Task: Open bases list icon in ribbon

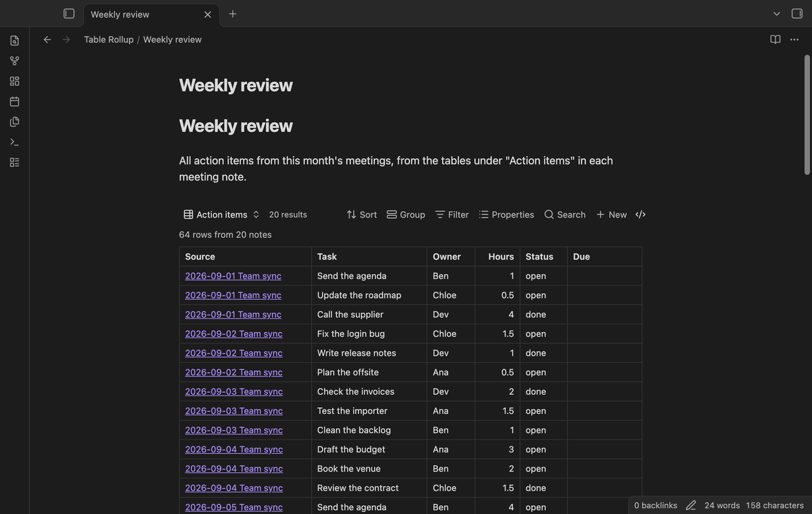Action: (x=14, y=162)
